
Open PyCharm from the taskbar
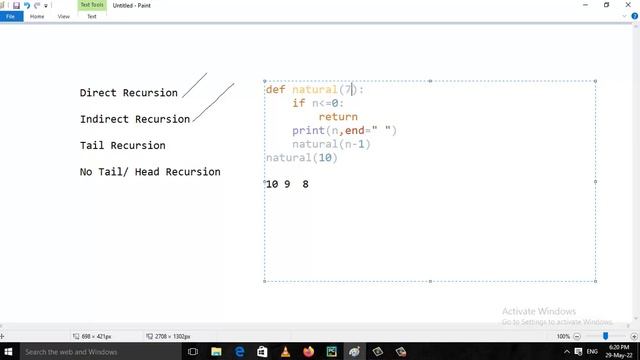331,351
